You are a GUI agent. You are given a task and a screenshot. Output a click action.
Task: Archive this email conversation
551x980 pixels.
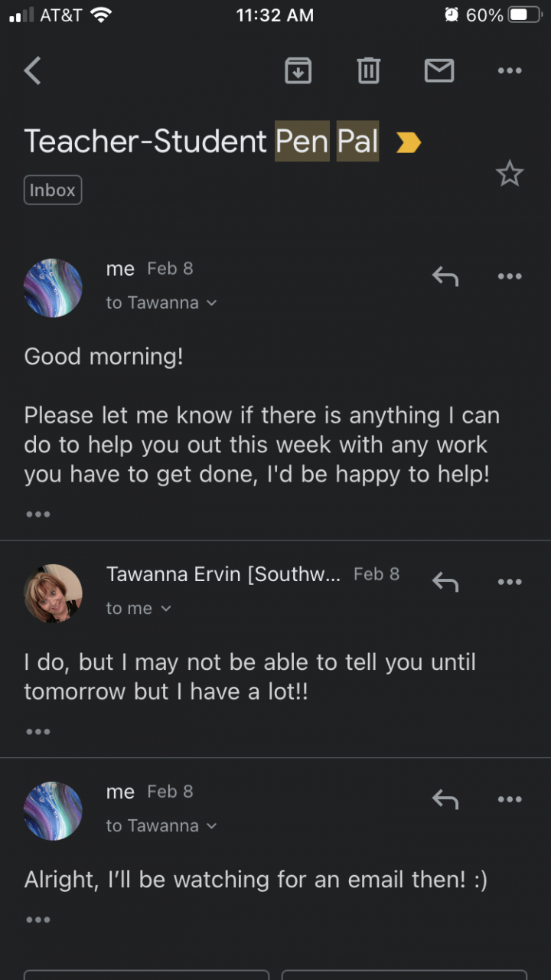[x=298, y=71]
